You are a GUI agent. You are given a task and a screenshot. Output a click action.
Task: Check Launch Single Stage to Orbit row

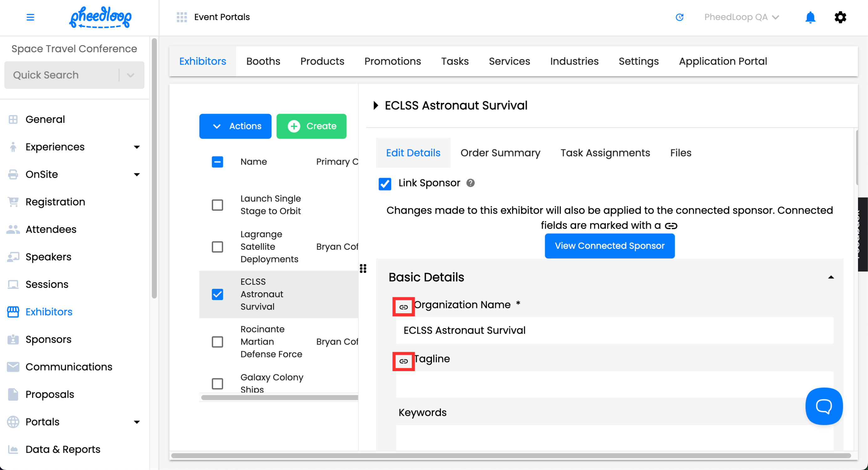(x=217, y=205)
